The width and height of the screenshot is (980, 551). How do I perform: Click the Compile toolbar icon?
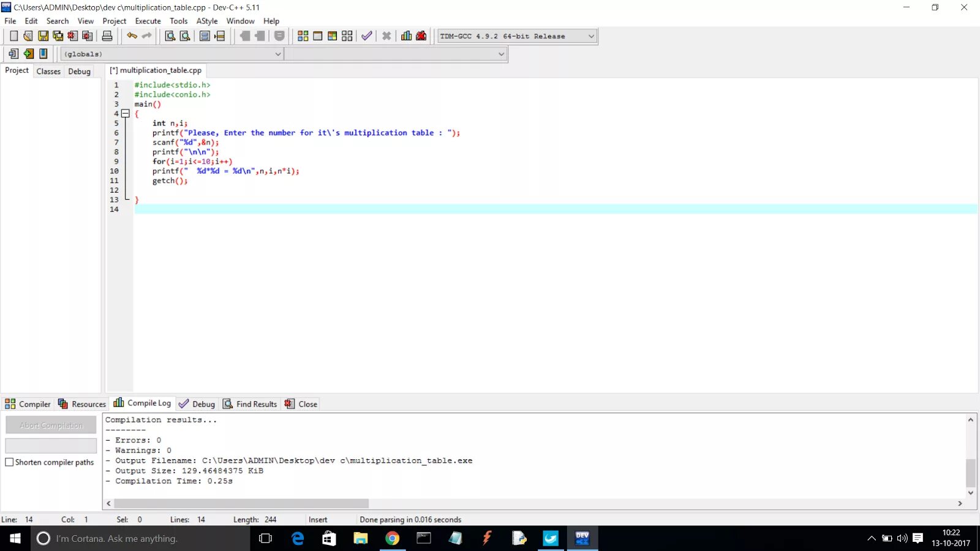click(x=303, y=36)
